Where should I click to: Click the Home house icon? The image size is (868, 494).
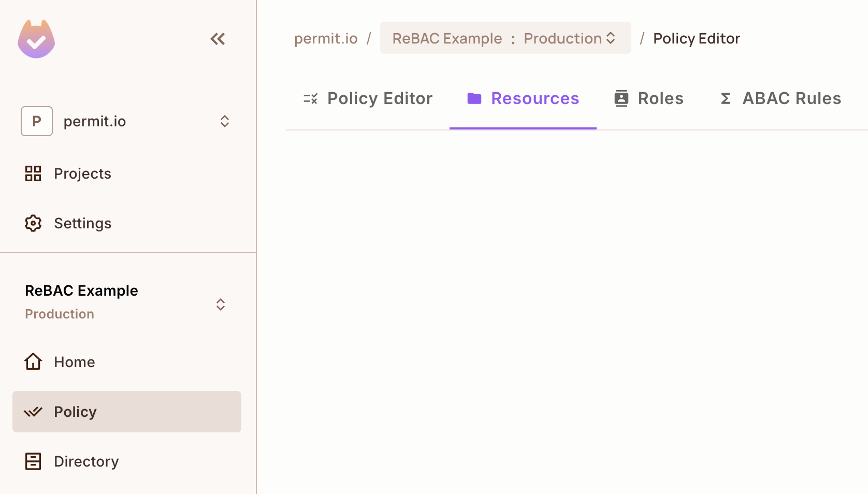click(33, 361)
